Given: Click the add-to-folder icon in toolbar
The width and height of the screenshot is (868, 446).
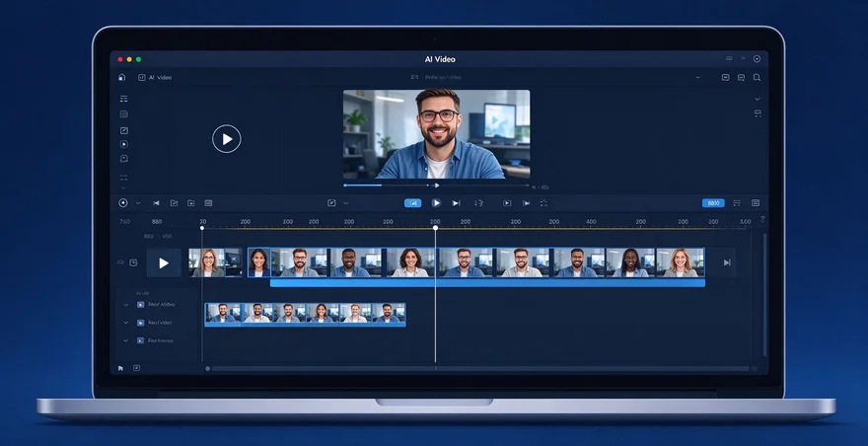Looking at the screenshot, I should 191,203.
